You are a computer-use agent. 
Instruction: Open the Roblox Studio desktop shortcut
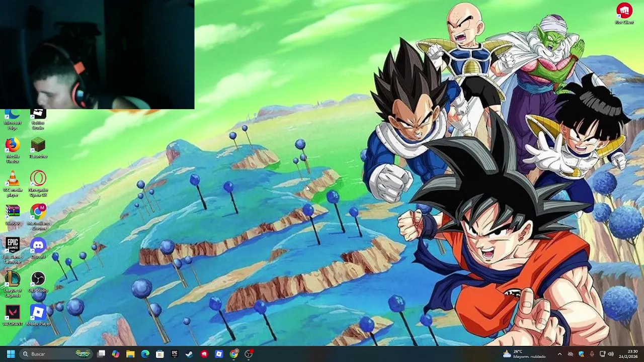pyautogui.click(x=38, y=120)
